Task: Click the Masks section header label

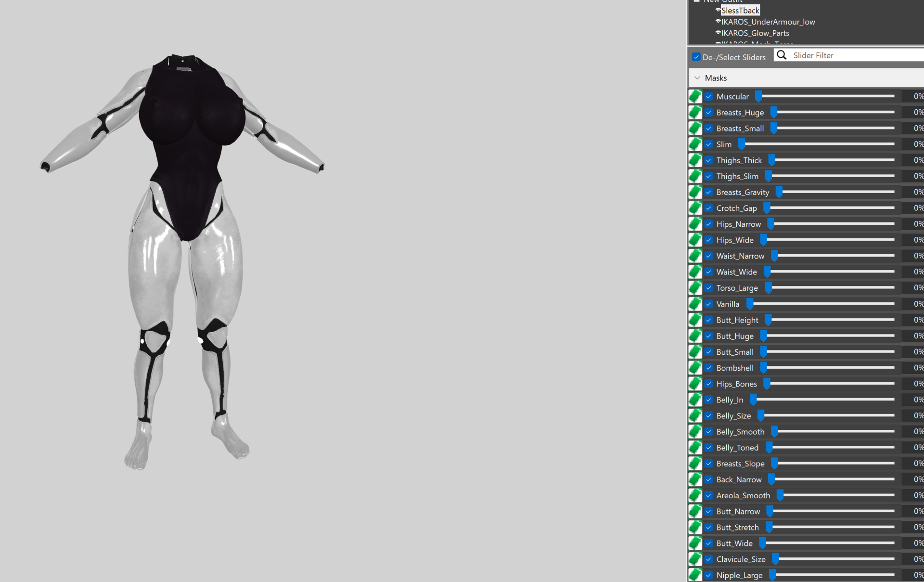Action: click(x=716, y=78)
